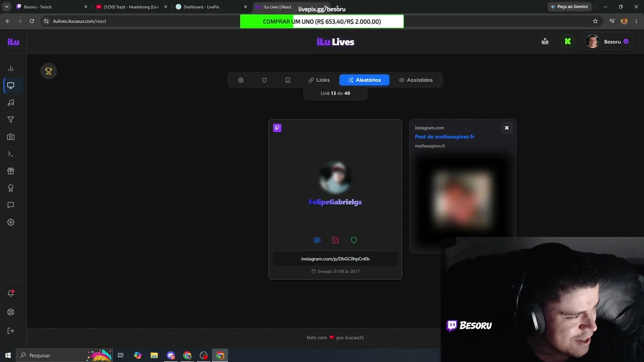The height and width of the screenshot is (362, 644).
Task: Open the shield tab in toolbar
Action: (264, 80)
